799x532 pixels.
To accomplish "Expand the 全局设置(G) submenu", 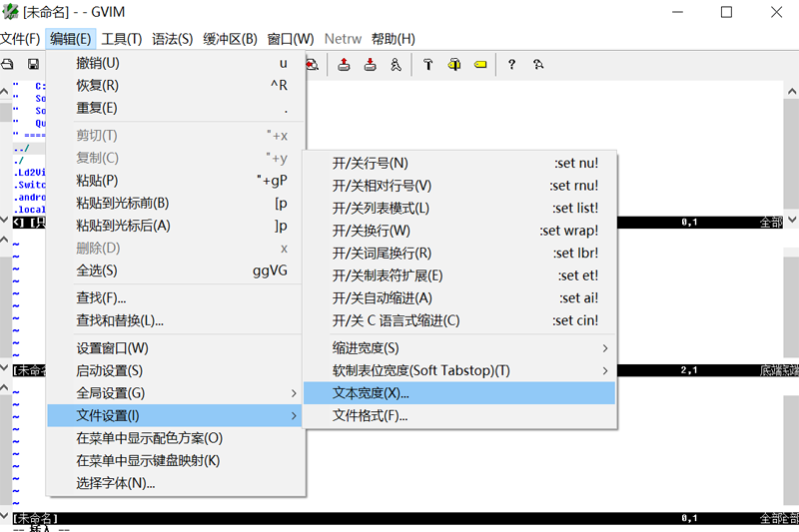I will coord(175,393).
